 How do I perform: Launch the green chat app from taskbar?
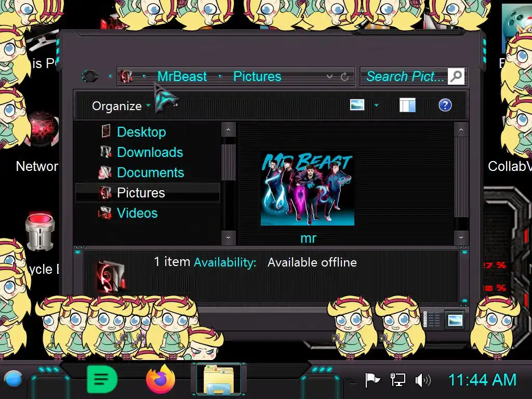102,379
